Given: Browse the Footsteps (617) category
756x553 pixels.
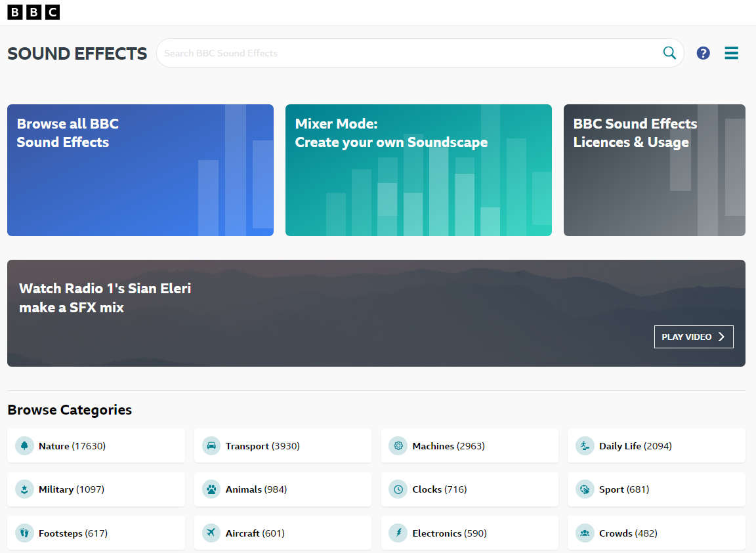Looking at the screenshot, I should 73,533.
